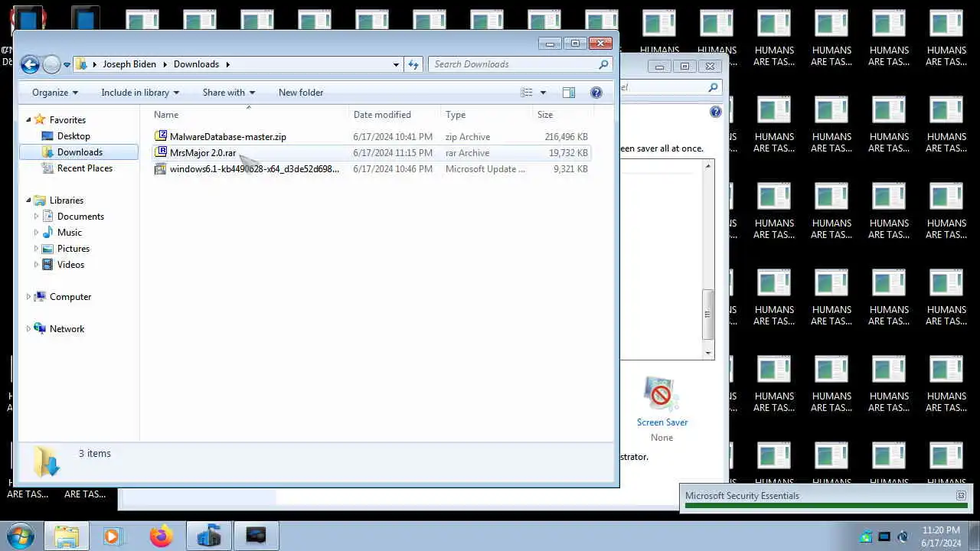The image size is (980, 551).
Task: Open Windows Media Player from the taskbar
Action: [x=113, y=536]
